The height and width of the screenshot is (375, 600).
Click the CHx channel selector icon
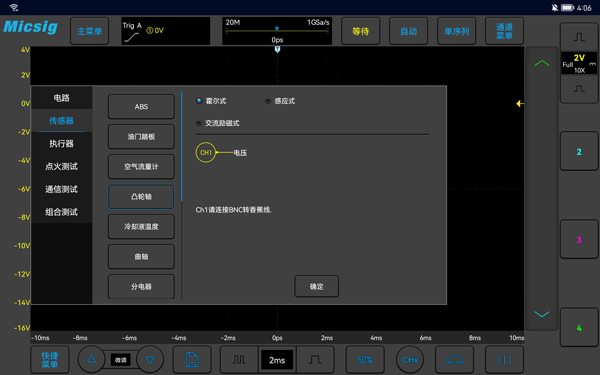tap(410, 360)
